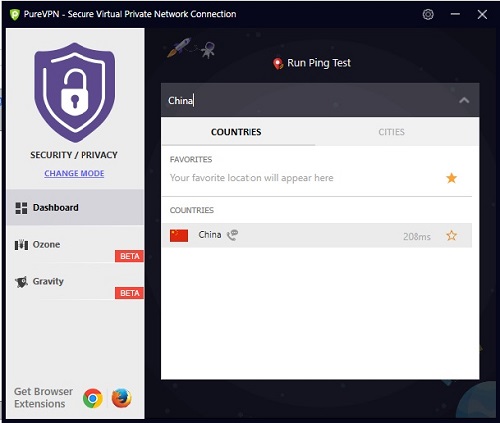Screen dimensions: 500x423
Task: Click the PureVPN shield logo in title bar
Action: coord(14,15)
